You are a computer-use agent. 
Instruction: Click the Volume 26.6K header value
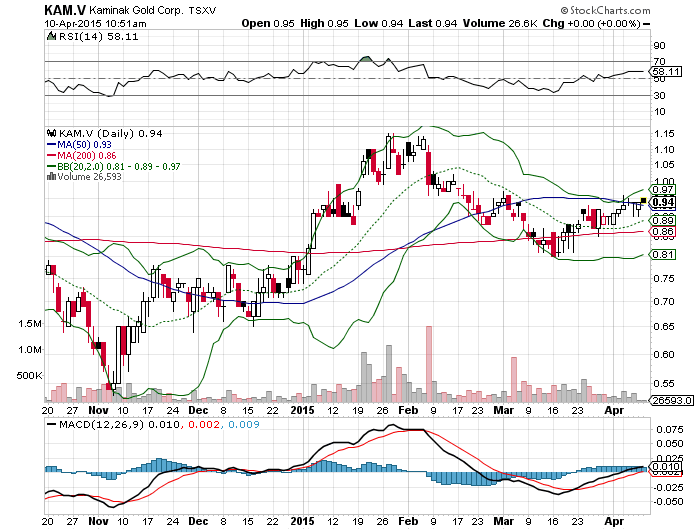pyautogui.click(x=500, y=23)
